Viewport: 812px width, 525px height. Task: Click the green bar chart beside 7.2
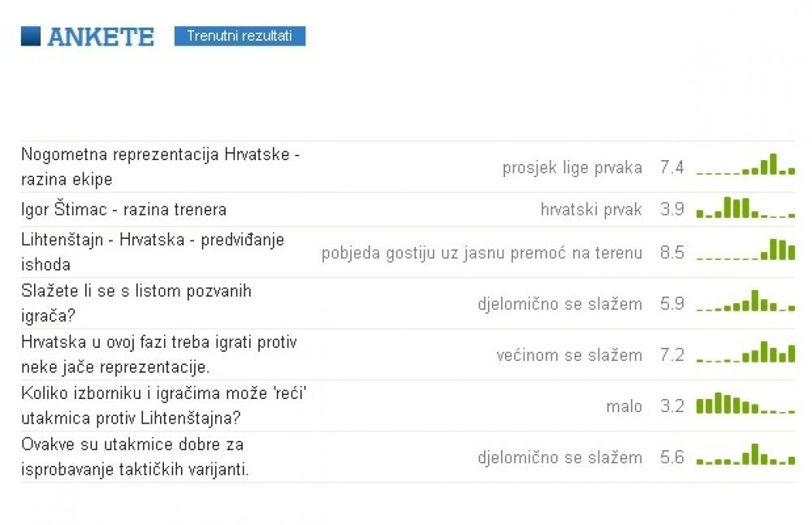(x=745, y=351)
